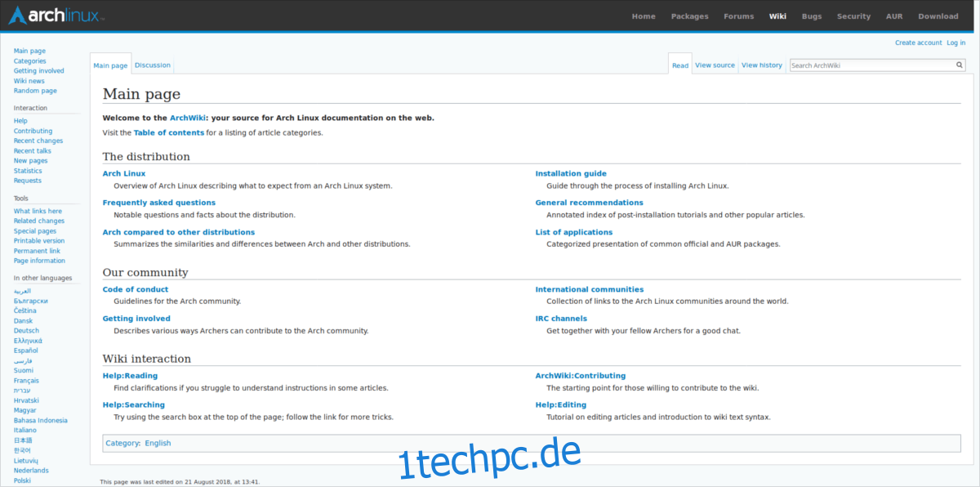Go to AUR in top navigation
Viewport: 980px width, 487px height.
click(x=894, y=16)
